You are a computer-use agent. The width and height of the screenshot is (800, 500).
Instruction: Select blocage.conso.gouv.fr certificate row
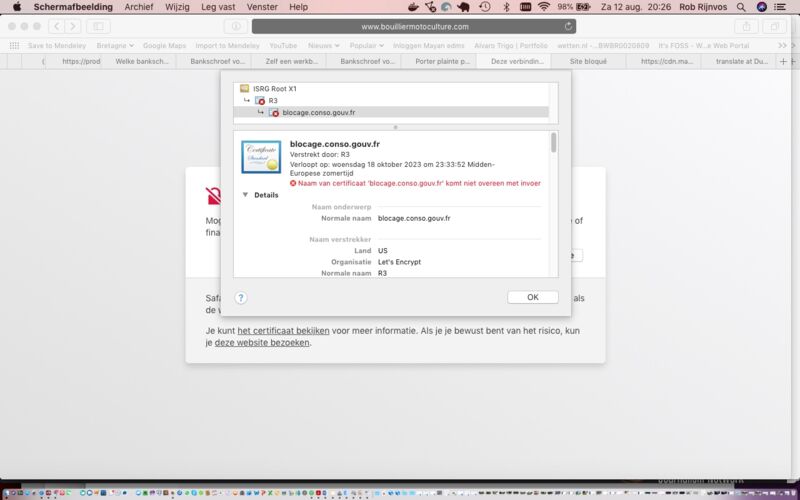pos(390,112)
